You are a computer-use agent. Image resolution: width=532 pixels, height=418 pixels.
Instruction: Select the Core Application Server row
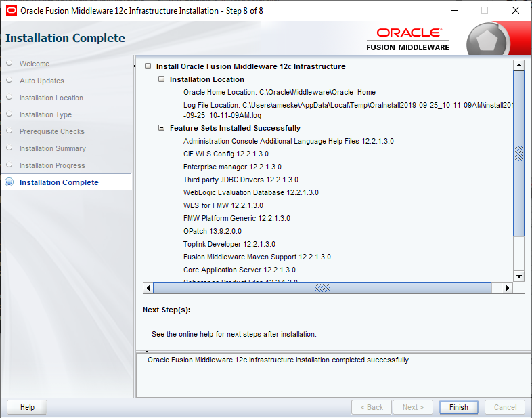[x=239, y=270]
